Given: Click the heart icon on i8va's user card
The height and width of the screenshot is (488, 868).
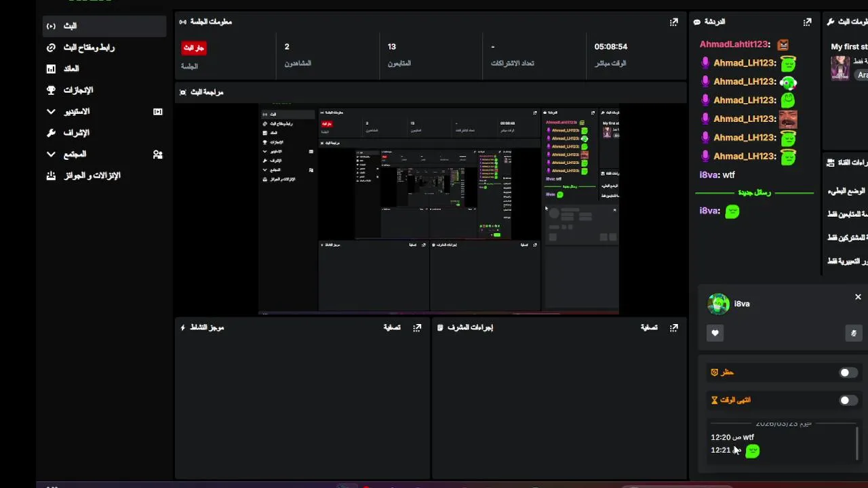Looking at the screenshot, I should point(715,333).
